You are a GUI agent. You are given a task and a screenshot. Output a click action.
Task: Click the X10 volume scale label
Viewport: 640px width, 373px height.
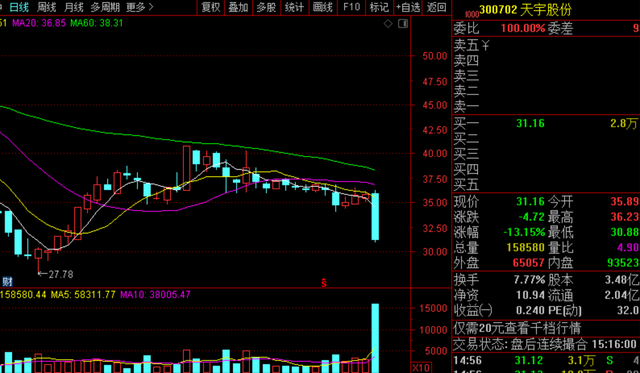tap(420, 367)
